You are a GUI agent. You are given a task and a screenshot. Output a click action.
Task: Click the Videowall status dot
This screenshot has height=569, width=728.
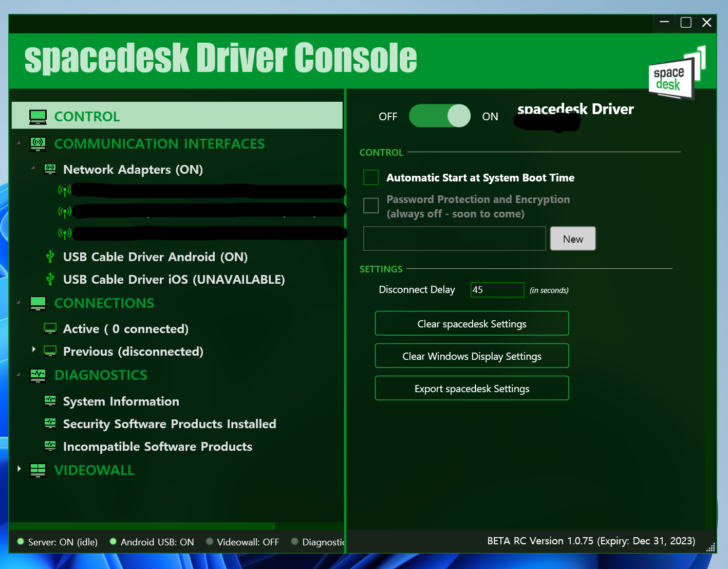[x=210, y=541]
